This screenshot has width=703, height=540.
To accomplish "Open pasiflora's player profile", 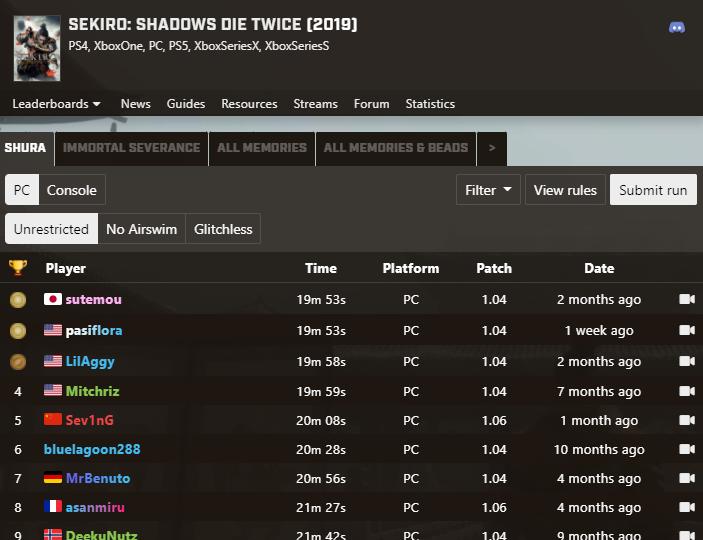I will 94,331.
